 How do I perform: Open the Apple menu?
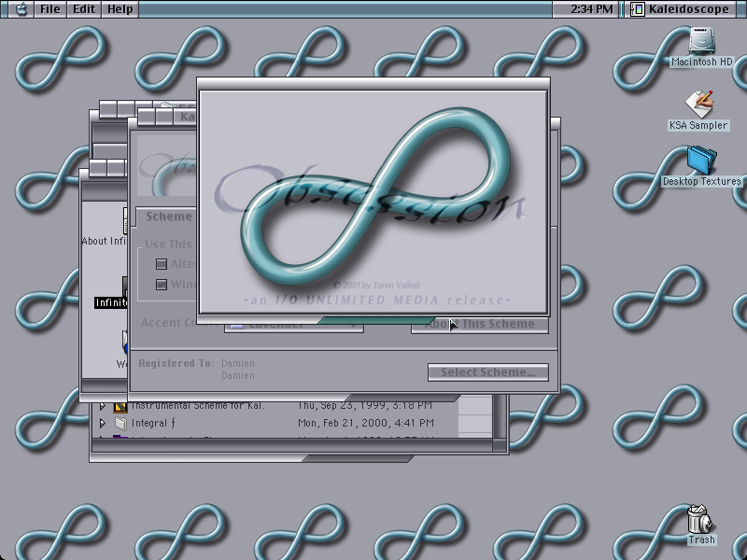pyautogui.click(x=21, y=9)
